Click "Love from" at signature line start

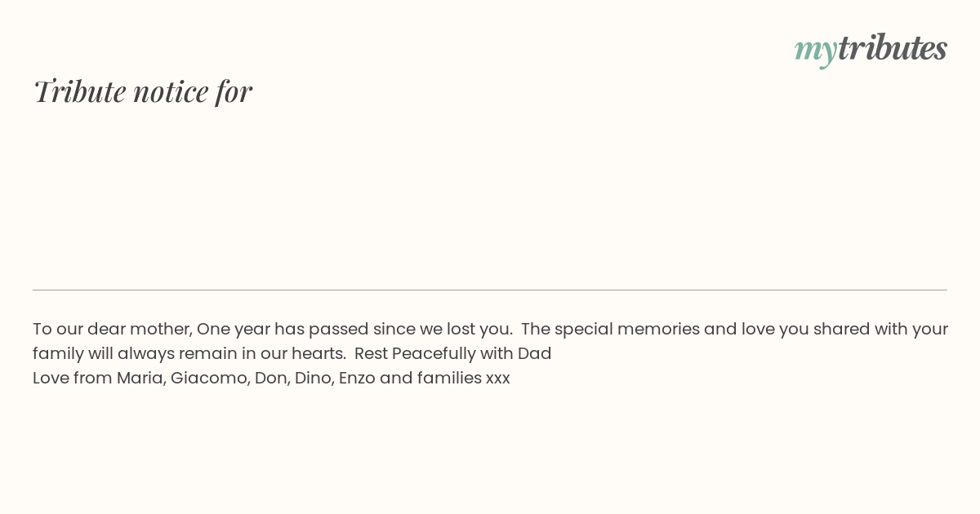[x=72, y=379]
